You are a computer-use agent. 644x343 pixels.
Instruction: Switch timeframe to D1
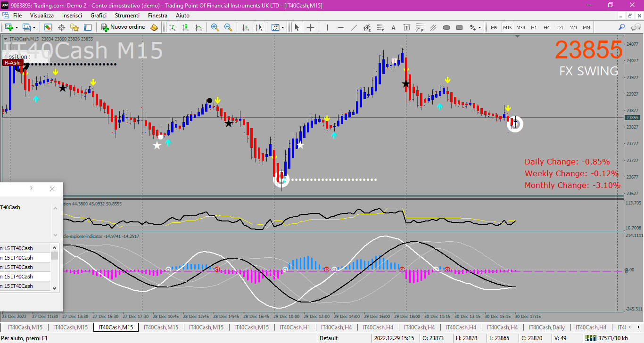point(560,27)
